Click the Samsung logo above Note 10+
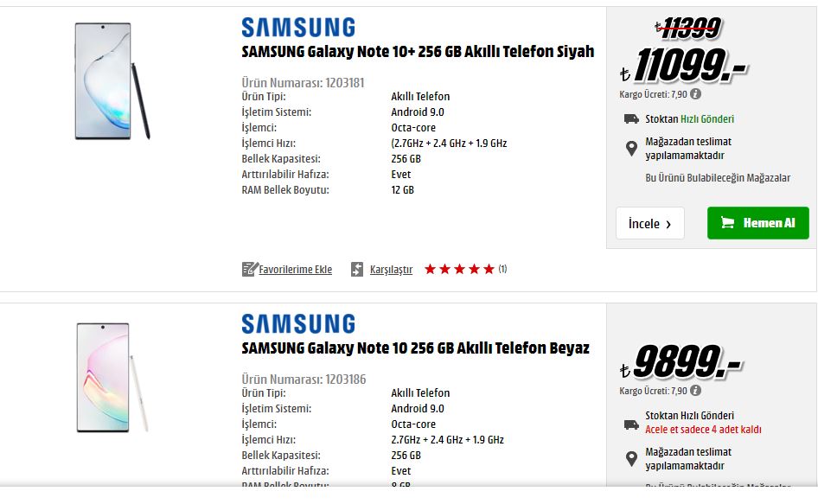818x504 pixels. click(x=298, y=27)
